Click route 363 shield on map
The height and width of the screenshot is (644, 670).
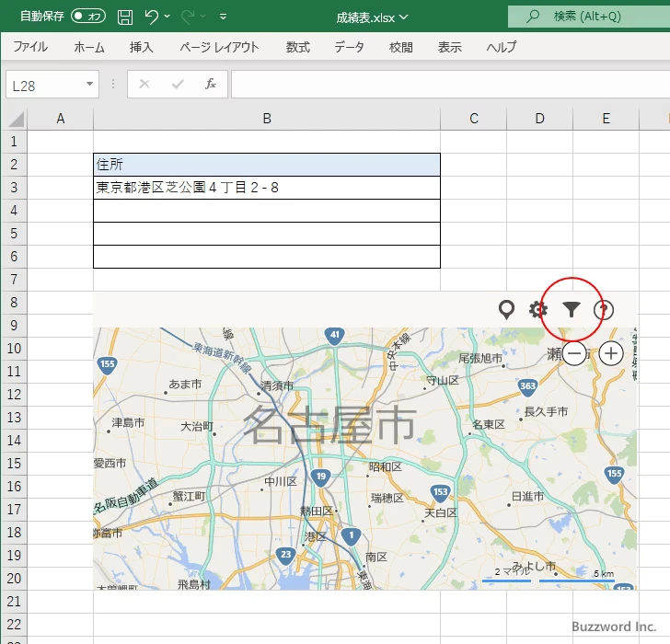point(527,387)
